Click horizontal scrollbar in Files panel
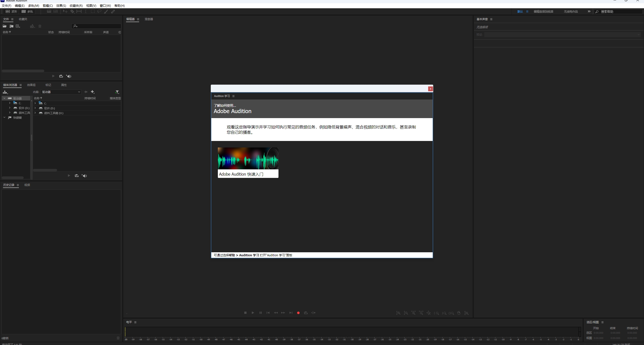Viewport: 644px width, 345px height. point(23,71)
